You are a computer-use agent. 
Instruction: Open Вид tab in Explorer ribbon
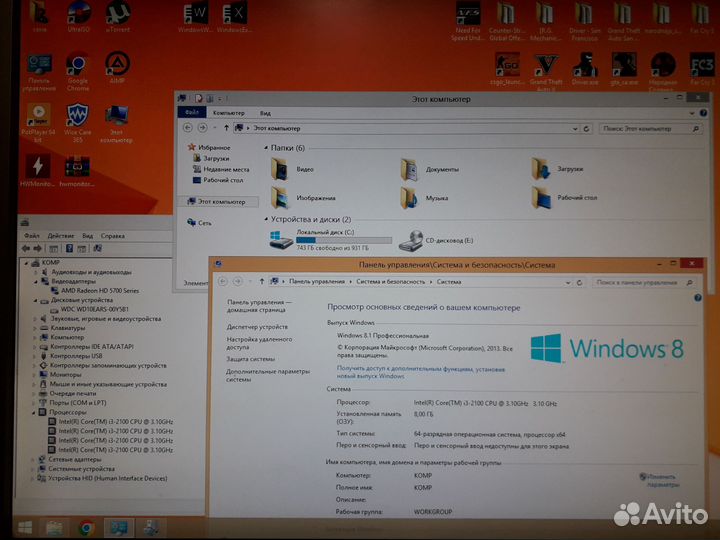(x=265, y=113)
